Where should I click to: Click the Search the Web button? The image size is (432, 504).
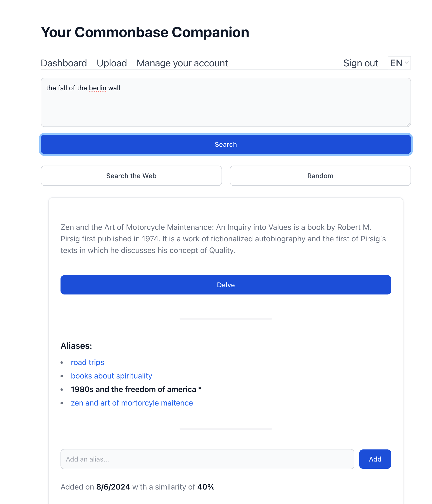[x=131, y=176]
